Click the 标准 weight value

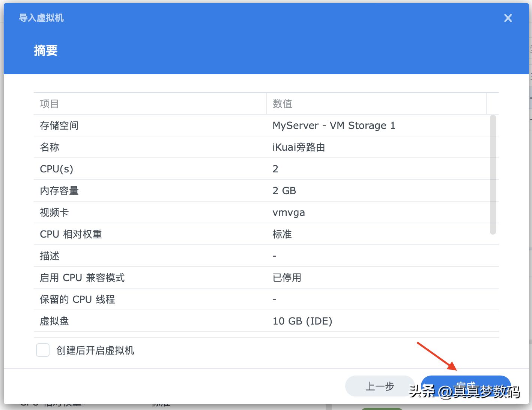282,234
